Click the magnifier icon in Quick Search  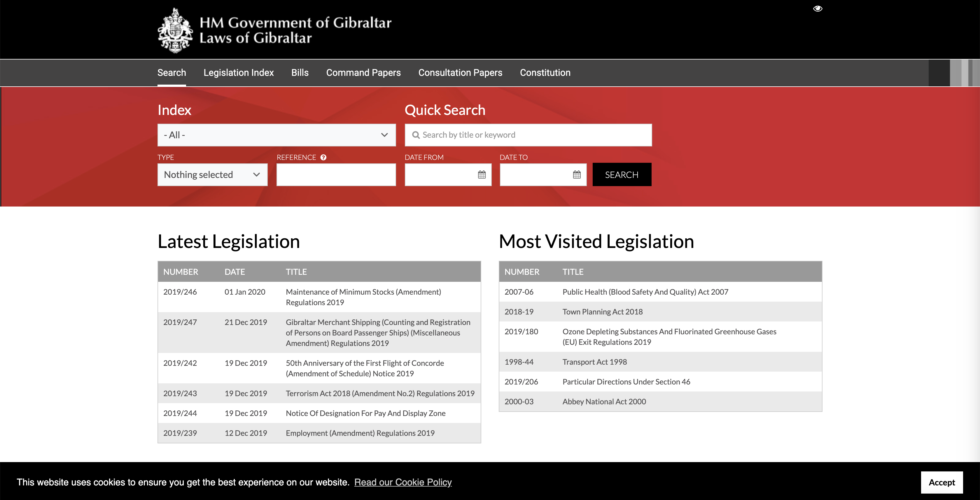coord(416,135)
